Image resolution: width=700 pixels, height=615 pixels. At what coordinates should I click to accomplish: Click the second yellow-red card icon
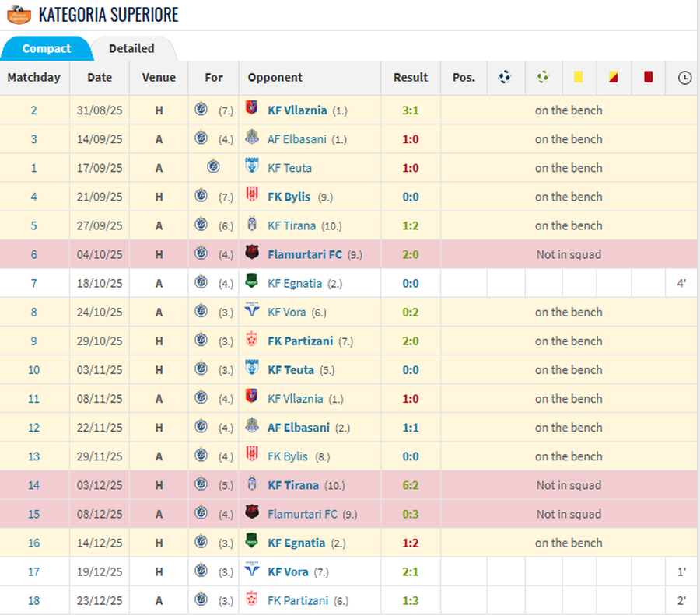(613, 77)
